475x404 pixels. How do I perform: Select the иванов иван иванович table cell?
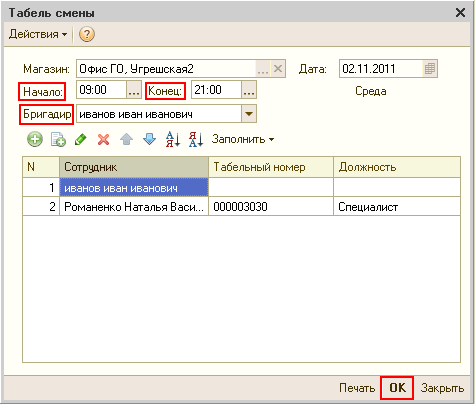pyautogui.click(x=134, y=188)
